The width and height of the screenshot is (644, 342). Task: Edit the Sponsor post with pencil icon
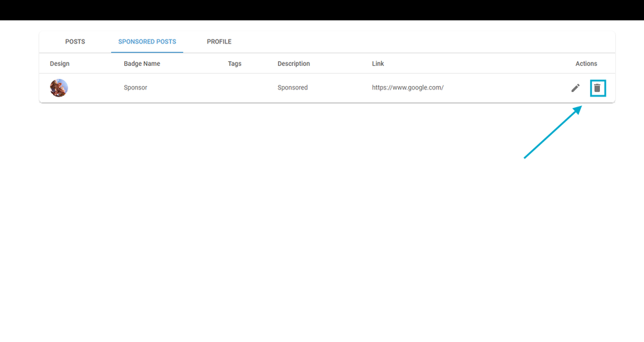coord(576,87)
